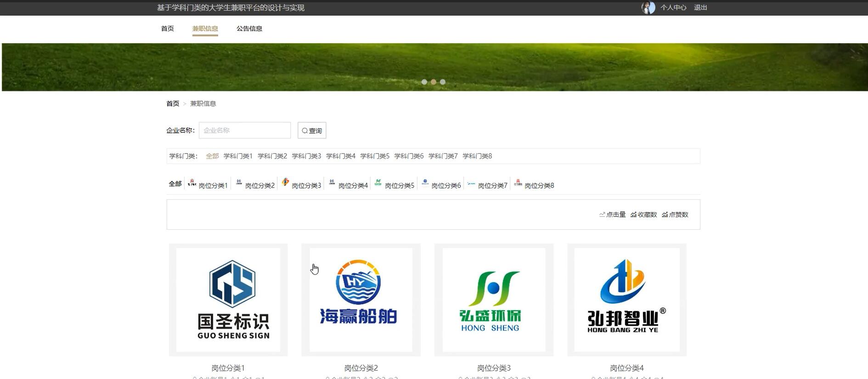Select third carousel dot indicator
Image resolution: width=868 pixels, height=379 pixels.
pos(443,82)
